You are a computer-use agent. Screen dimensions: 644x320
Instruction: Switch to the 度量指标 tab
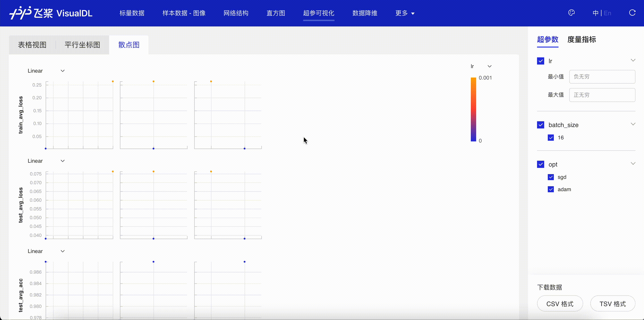582,40
